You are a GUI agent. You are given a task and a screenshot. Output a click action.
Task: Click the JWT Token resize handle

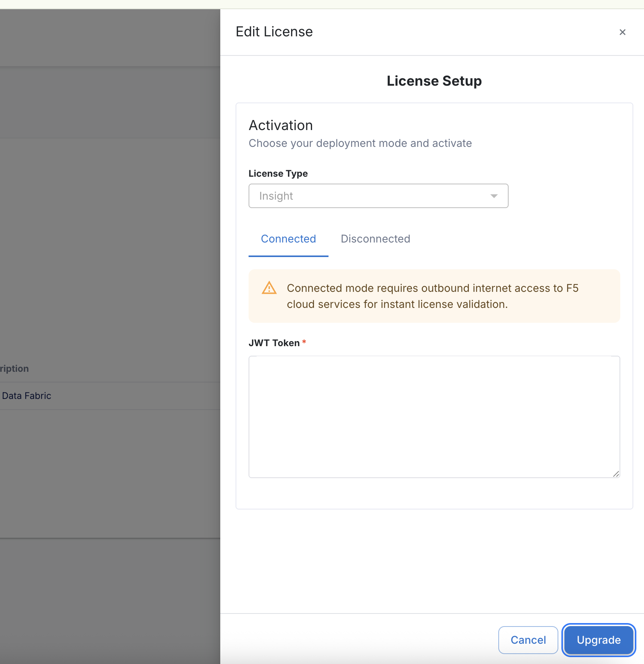616,474
